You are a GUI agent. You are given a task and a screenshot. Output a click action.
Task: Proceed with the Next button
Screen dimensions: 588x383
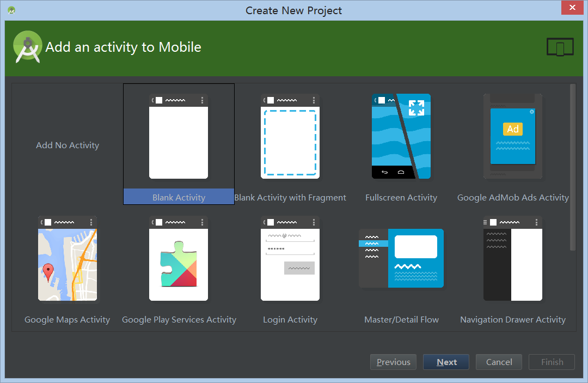[446, 362]
